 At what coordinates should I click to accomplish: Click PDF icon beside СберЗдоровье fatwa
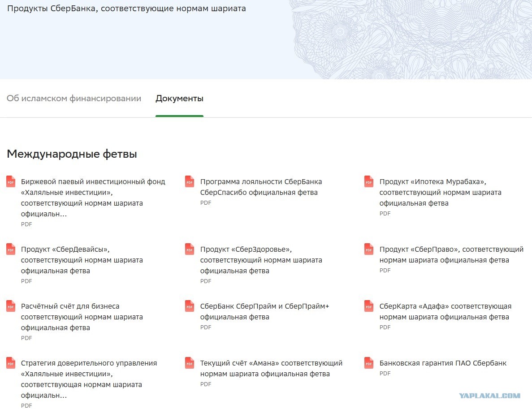pyautogui.click(x=190, y=249)
